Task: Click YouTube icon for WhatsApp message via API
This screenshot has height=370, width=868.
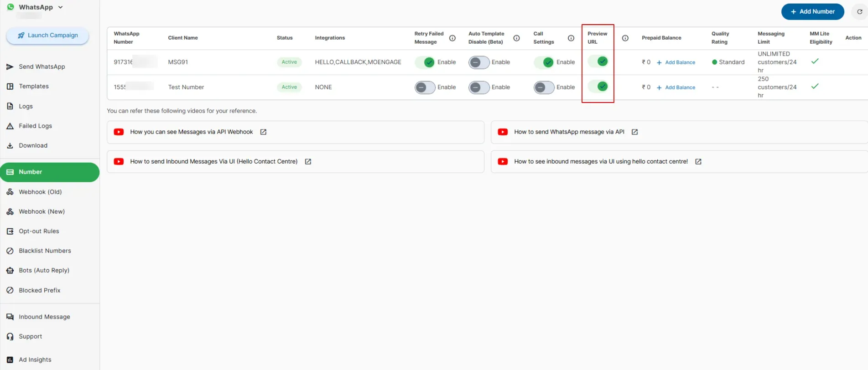Action: point(503,132)
